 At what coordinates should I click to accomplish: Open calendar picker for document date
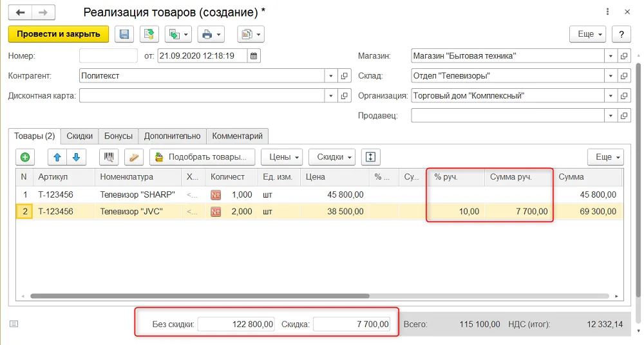[x=254, y=56]
